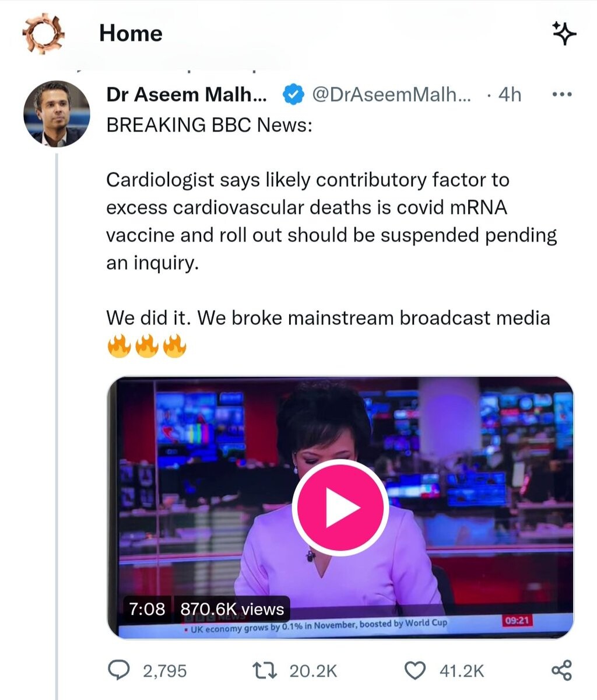Image resolution: width=597 pixels, height=700 pixels.
Task: Tap the sparkle timeline switch icon
Action: click(564, 34)
